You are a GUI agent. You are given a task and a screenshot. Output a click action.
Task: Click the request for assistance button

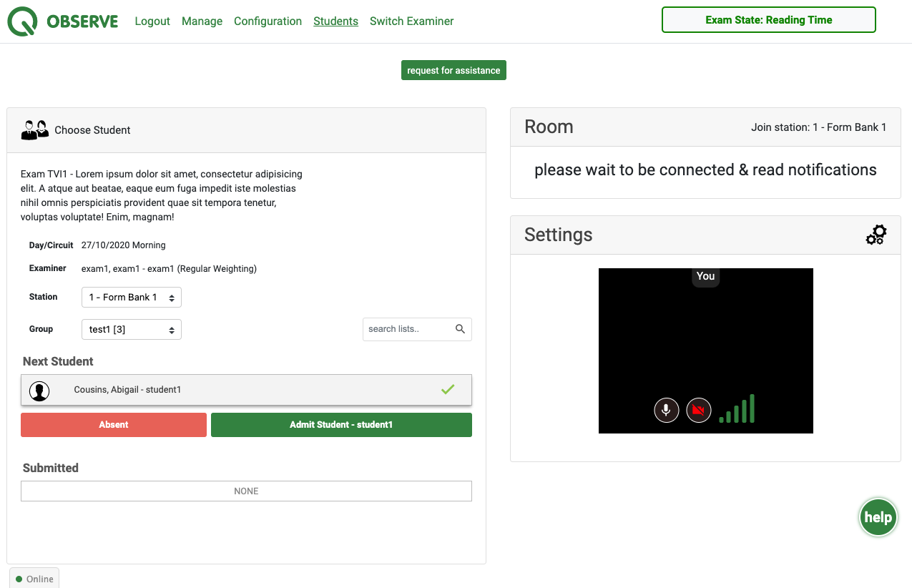coord(453,70)
